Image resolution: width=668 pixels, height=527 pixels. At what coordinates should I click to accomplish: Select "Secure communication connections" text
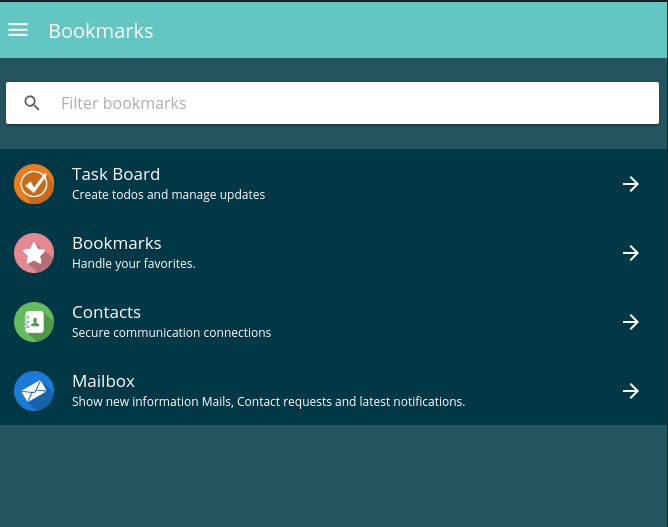coord(171,333)
